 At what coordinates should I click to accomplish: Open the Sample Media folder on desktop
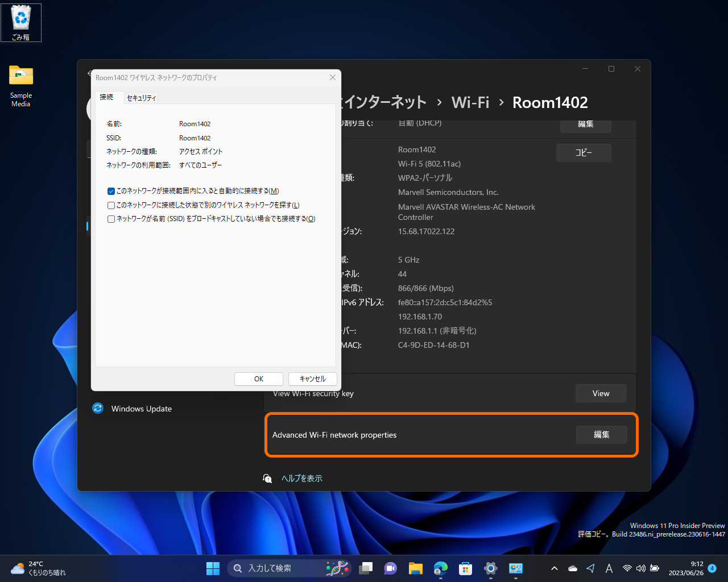[x=20, y=77]
